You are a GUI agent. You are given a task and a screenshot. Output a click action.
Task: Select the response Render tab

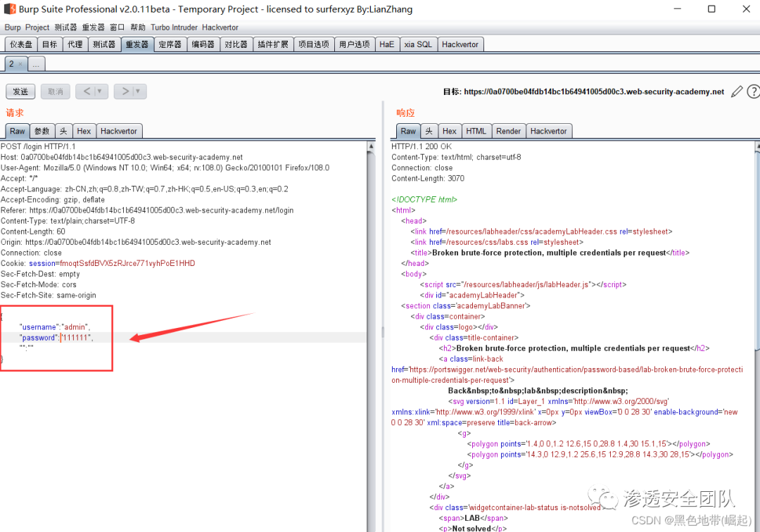click(x=509, y=131)
